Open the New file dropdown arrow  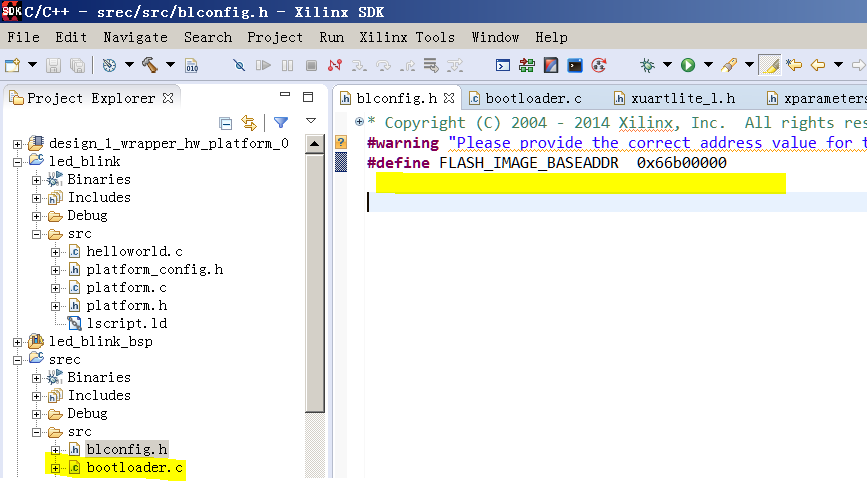[32, 65]
